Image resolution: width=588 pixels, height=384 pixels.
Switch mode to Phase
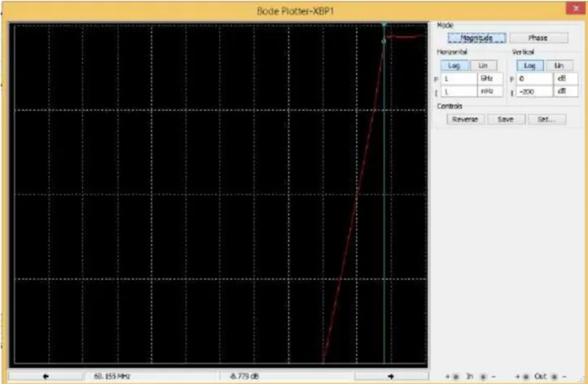pyautogui.click(x=538, y=38)
